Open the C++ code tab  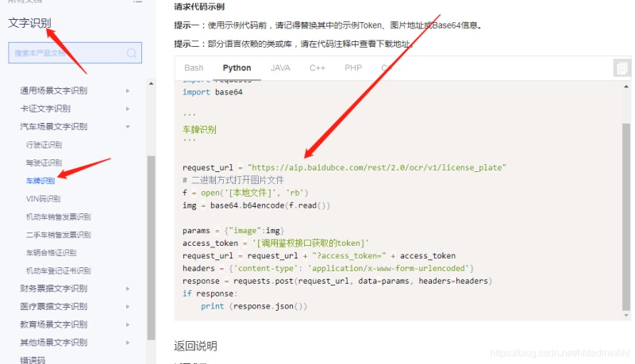317,68
